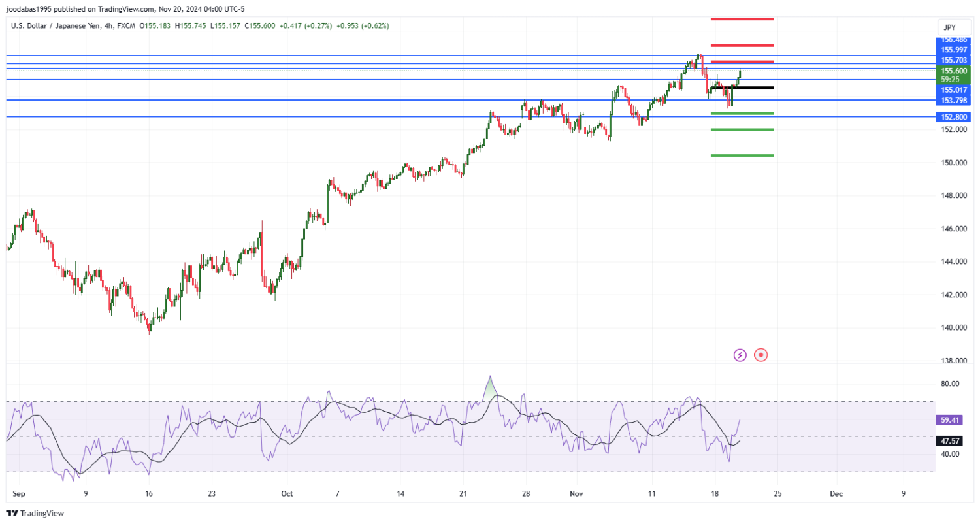980x524 pixels.
Task: Click the 152.000 price axis value
Action: [954, 129]
